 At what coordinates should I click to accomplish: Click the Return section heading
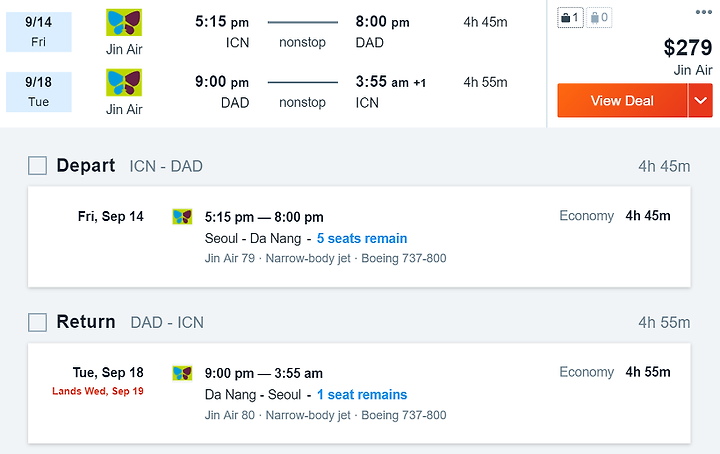(86, 322)
